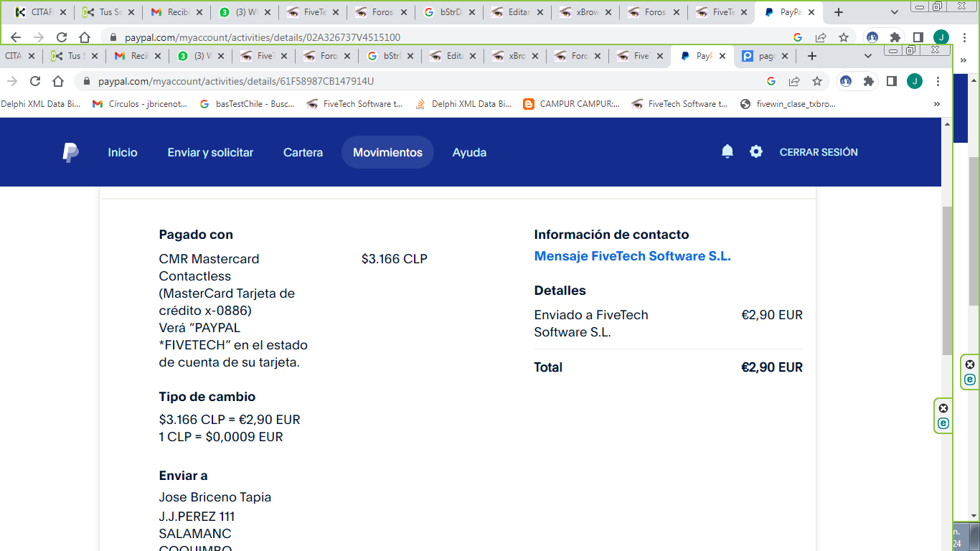Open three-dot Chrome menu in front window
This screenshot has height=551, width=980.
[x=938, y=81]
